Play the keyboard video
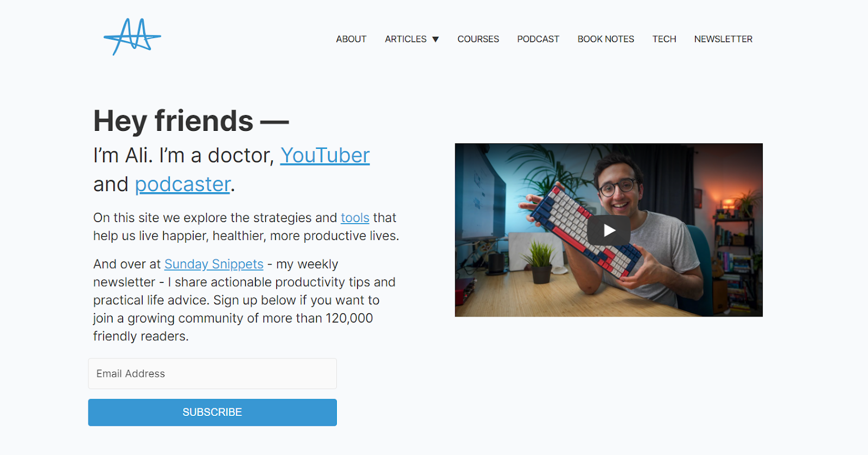The image size is (868, 455). 609,230
